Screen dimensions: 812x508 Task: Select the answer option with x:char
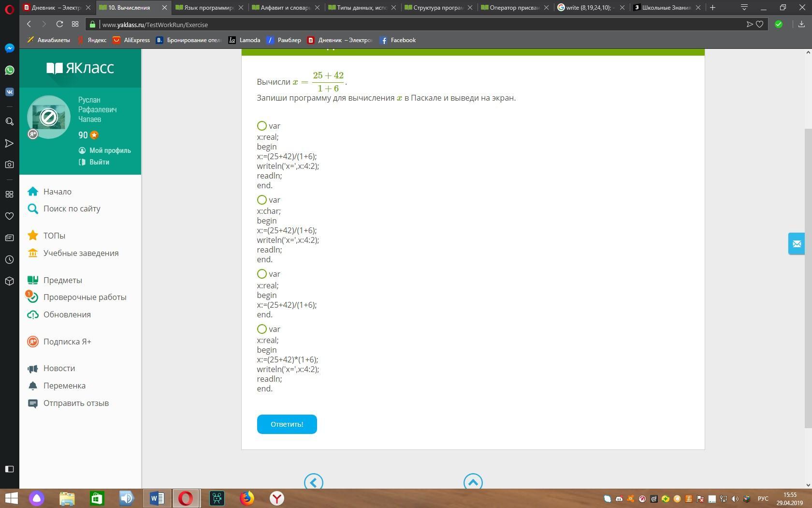click(262, 200)
